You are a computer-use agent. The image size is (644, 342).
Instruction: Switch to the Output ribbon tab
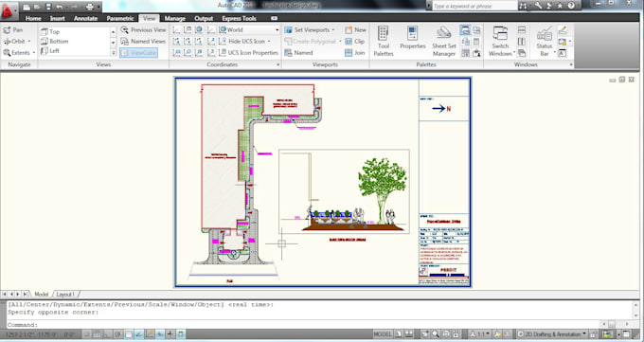pyautogui.click(x=204, y=18)
